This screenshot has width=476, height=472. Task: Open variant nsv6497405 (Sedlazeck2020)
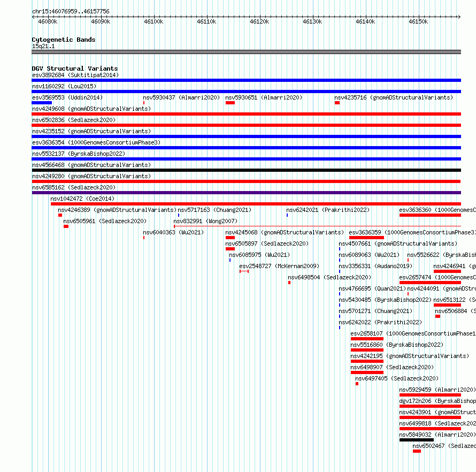click(x=397, y=378)
